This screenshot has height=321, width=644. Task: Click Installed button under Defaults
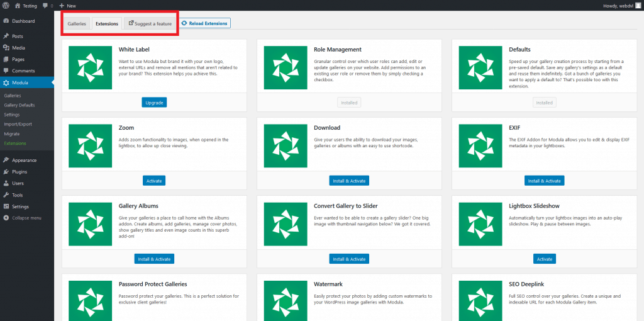coord(544,103)
